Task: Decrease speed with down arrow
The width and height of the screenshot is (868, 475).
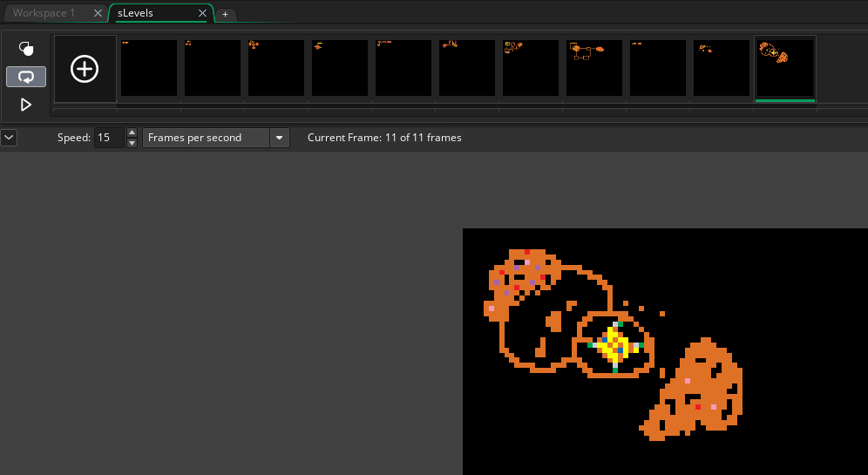Action: click(132, 143)
